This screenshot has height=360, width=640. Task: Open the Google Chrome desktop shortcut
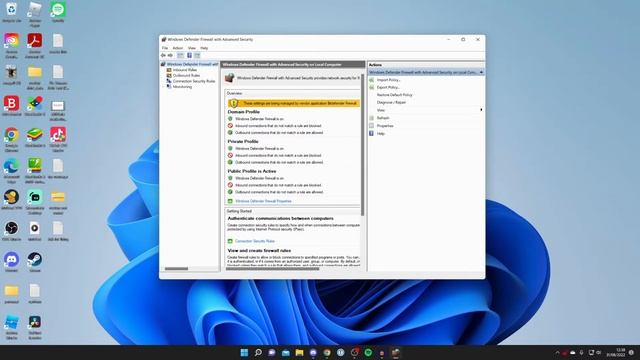pos(11,139)
